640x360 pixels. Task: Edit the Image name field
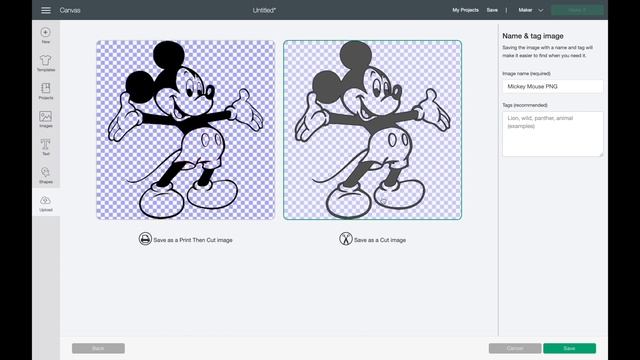point(553,87)
